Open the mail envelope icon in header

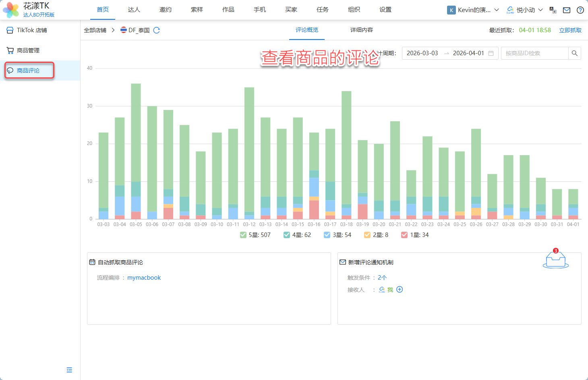pyautogui.click(x=566, y=10)
